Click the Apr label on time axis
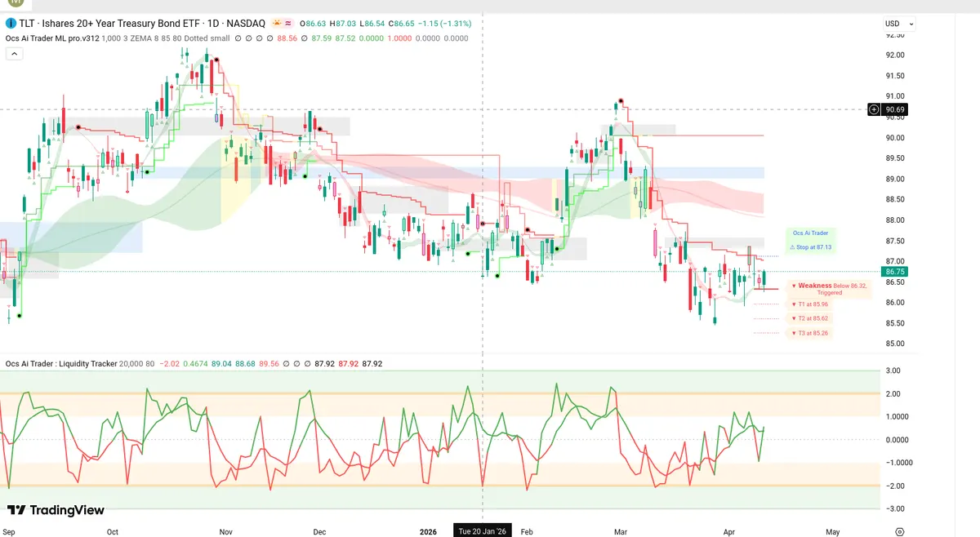The height and width of the screenshot is (537, 980). pyautogui.click(x=728, y=531)
